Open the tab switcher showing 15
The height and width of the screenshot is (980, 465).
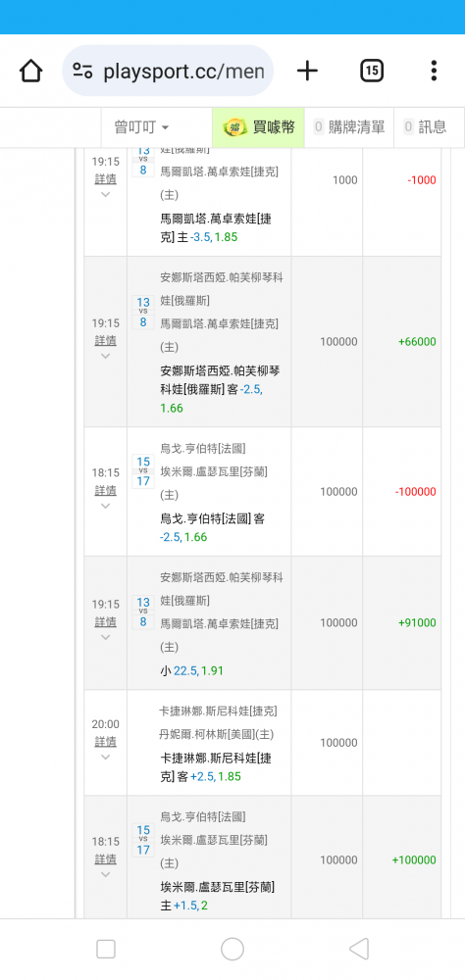point(372,71)
